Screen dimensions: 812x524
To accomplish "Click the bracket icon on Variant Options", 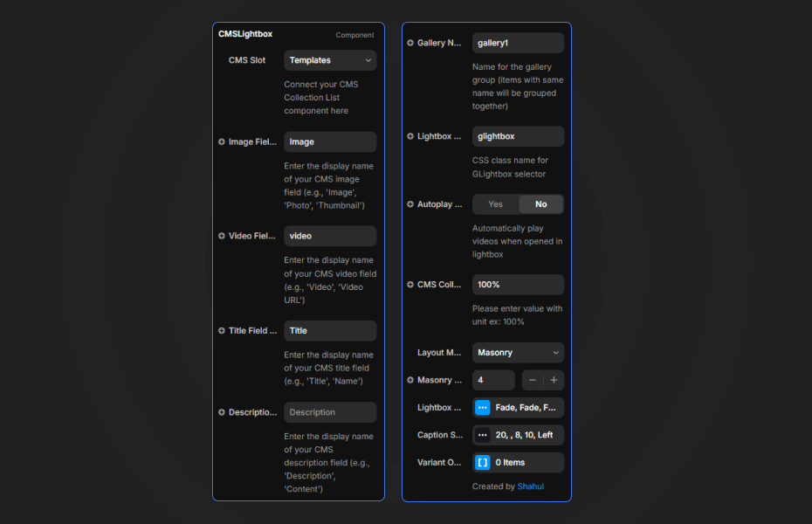I will [x=482, y=462].
